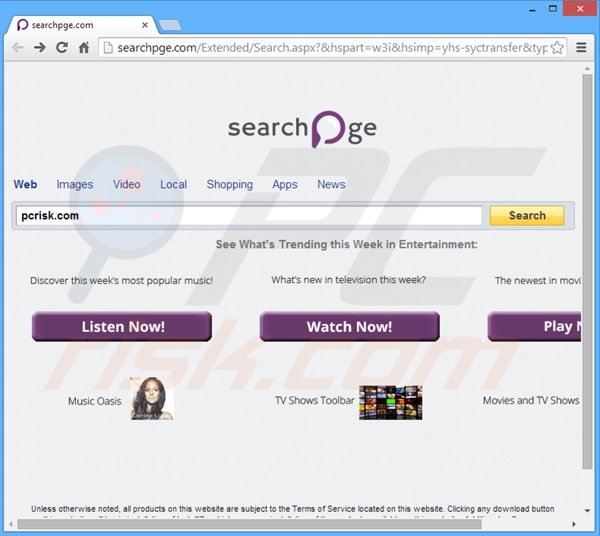Image resolution: width=600 pixels, height=536 pixels.
Task: Switch to Video search
Action: click(x=126, y=184)
